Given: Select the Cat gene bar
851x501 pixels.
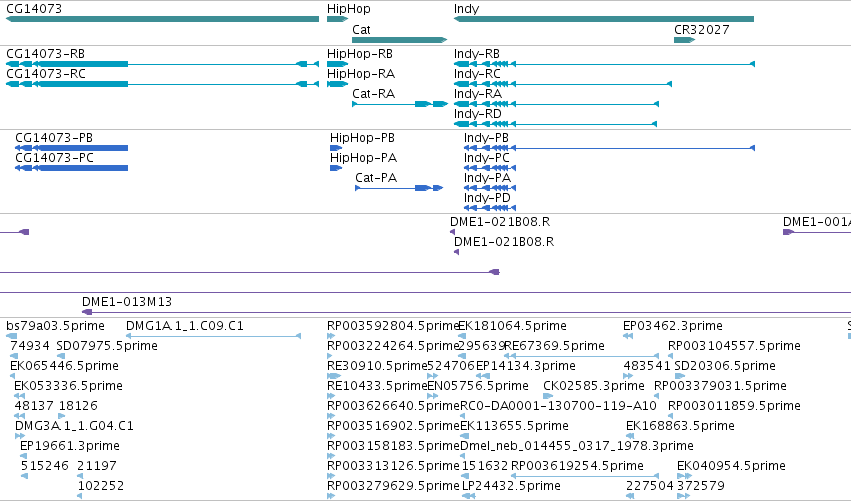Looking at the screenshot, I should (x=399, y=40).
